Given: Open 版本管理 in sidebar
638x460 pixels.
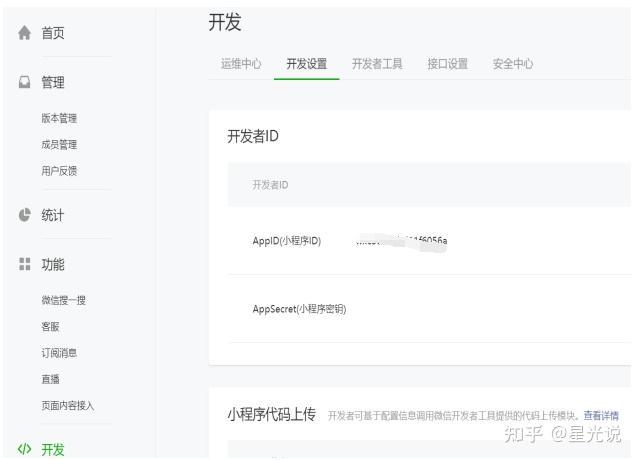Looking at the screenshot, I should (x=59, y=118).
